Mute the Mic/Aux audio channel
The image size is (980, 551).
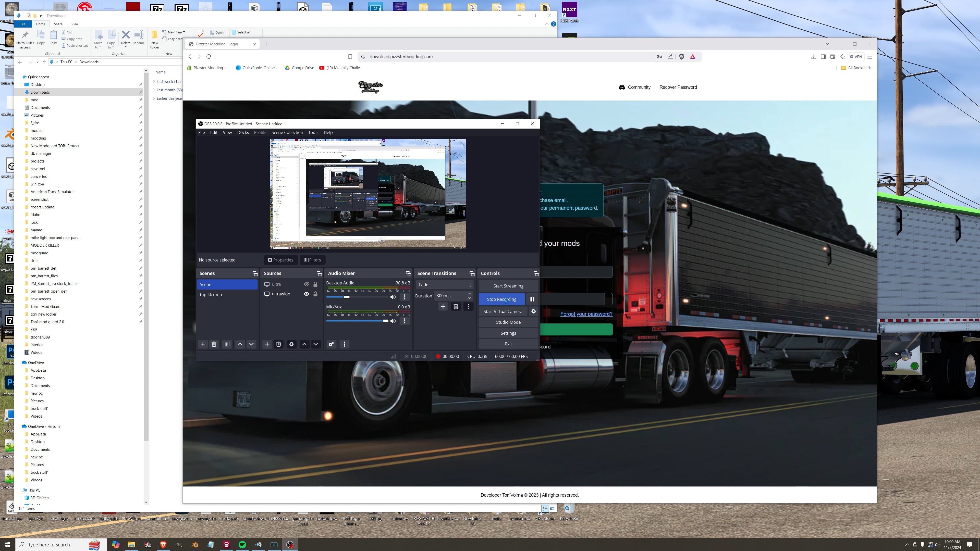click(x=393, y=321)
